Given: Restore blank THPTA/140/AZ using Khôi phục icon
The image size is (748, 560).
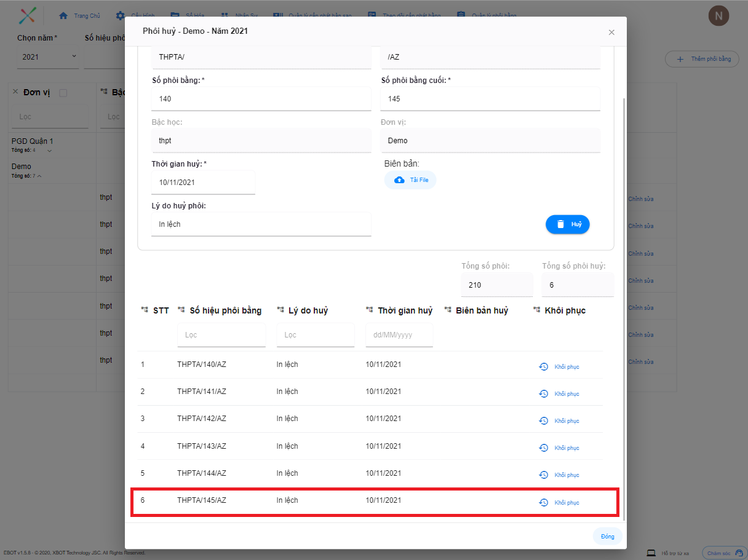Looking at the screenshot, I should [543, 367].
